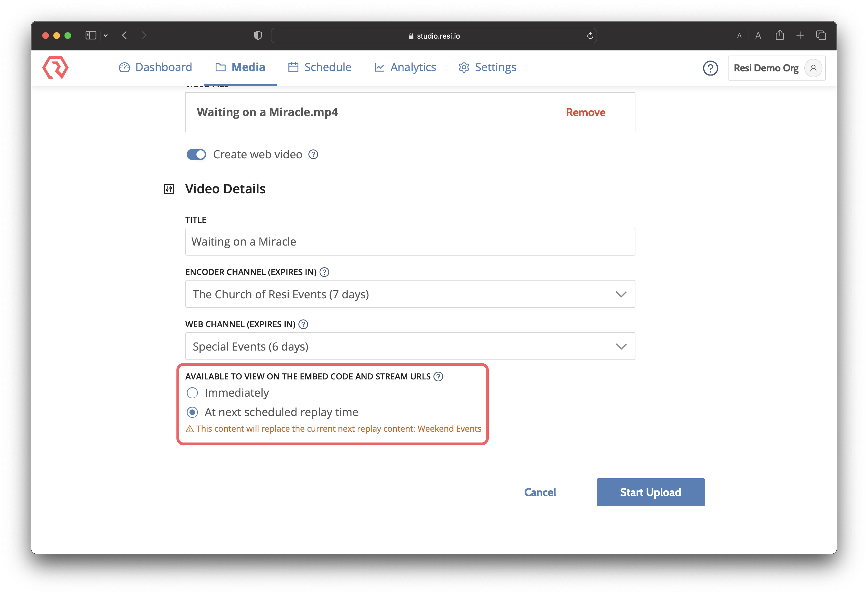This screenshot has width=868, height=595.
Task: Click the smaller text size A icon
Action: click(739, 36)
